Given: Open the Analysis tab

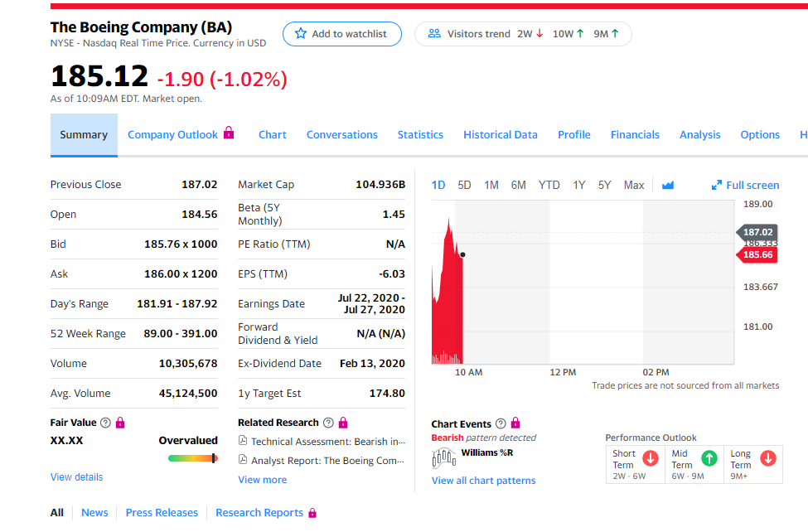Looking at the screenshot, I should (699, 134).
